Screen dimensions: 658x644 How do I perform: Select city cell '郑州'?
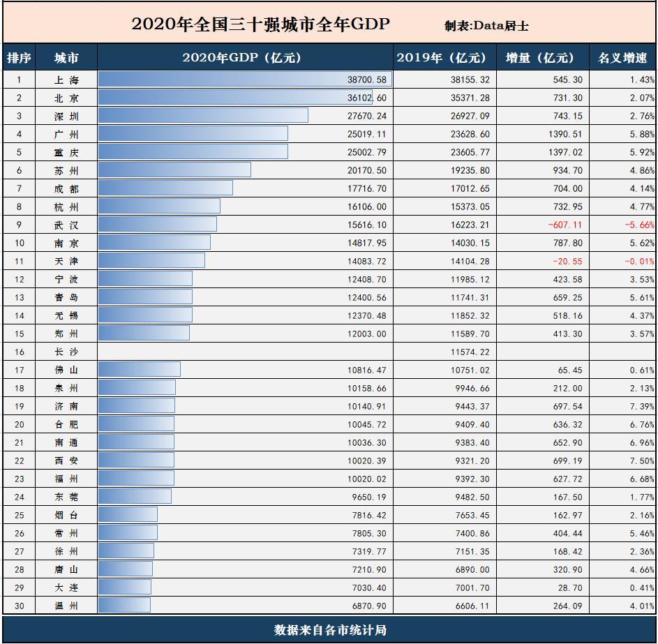tap(66, 334)
